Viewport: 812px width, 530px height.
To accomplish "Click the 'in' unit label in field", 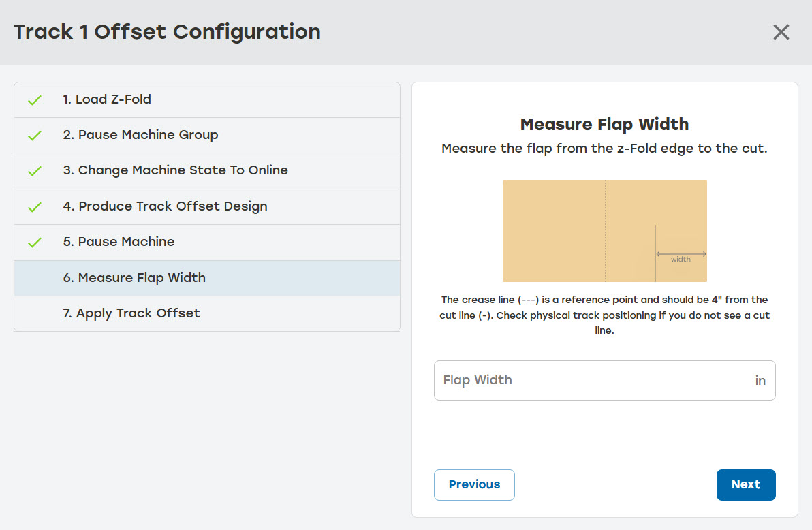I will [x=760, y=381].
